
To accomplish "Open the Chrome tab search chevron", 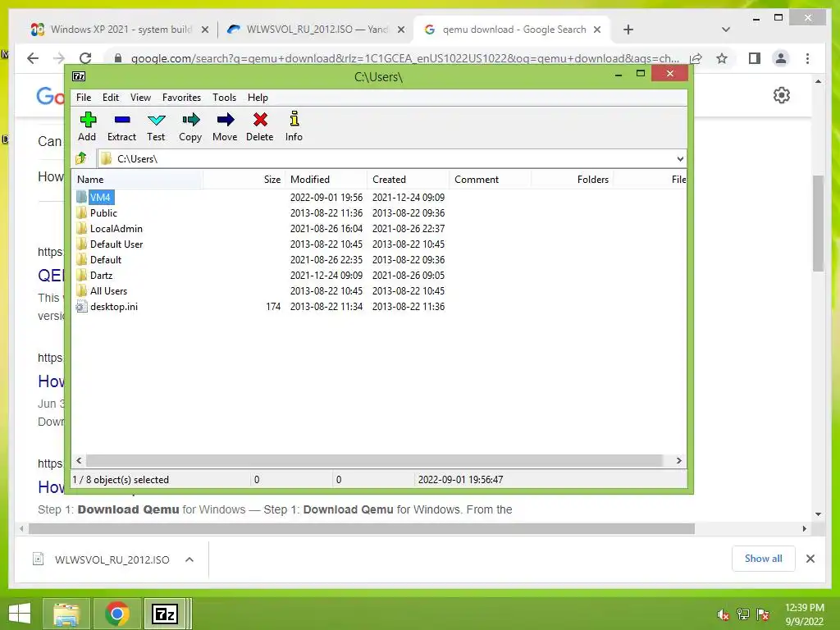I will tap(726, 30).
